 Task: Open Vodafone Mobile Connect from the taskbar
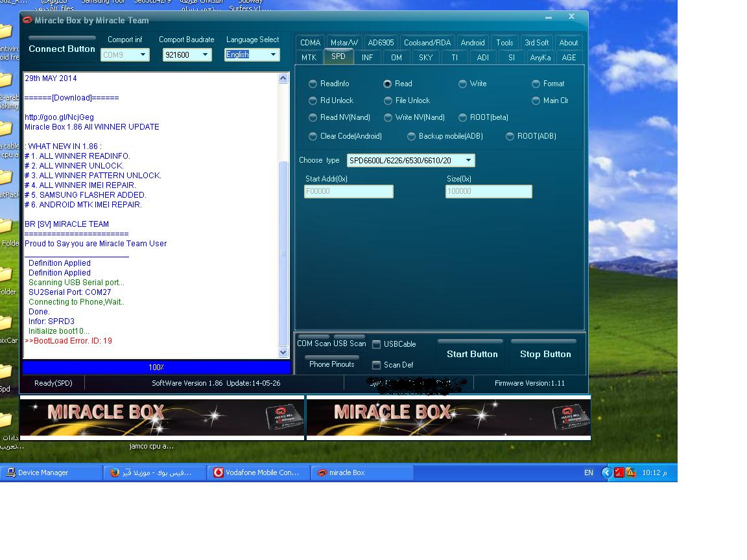click(258, 472)
